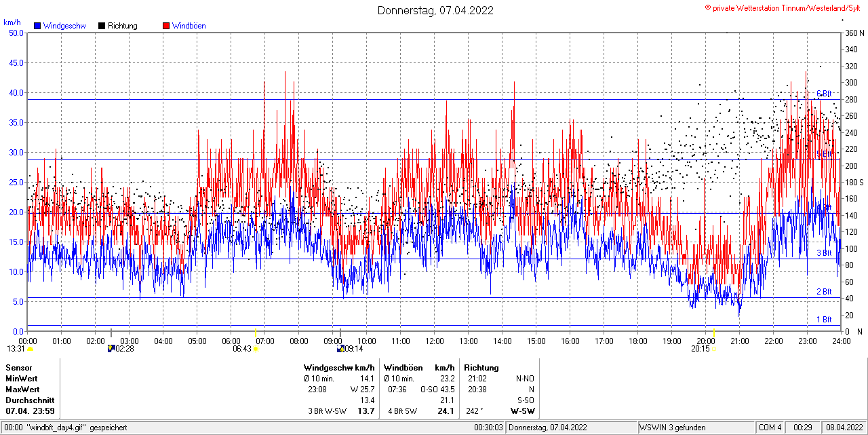Image resolution: width=868 pixels, height=435 pixels.
Task: Click the 50.0 speed axis label
Action: [x=16, y=33]
